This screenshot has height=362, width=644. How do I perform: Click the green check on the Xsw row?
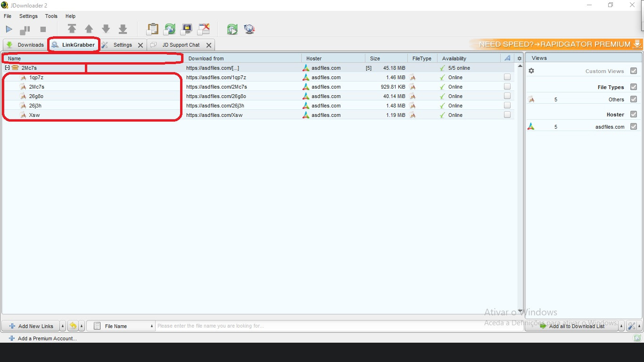pos(442,115)
